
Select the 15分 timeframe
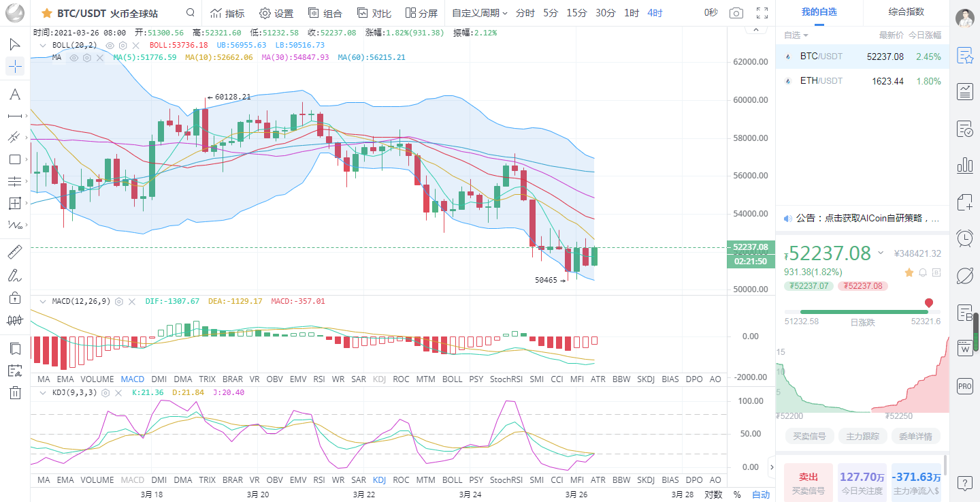tap(576, 13)
